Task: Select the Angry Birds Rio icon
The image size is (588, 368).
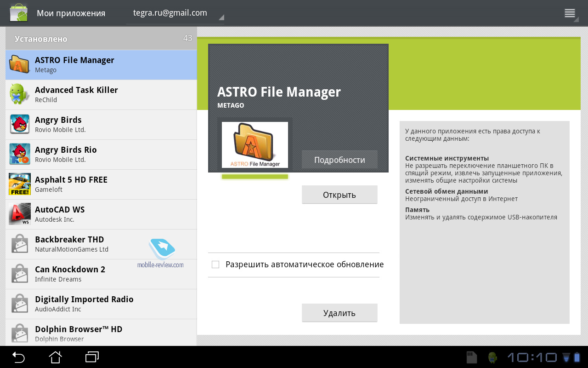Action: coord(20,154)
